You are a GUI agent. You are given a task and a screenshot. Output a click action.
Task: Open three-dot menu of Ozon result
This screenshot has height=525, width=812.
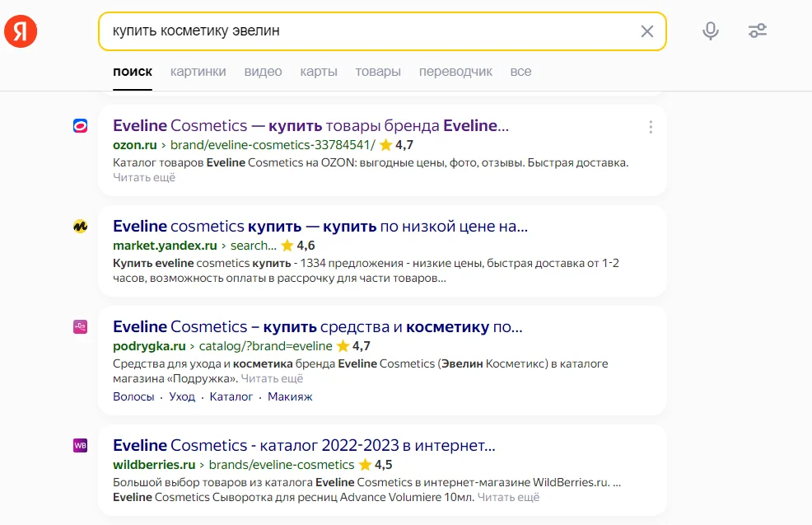click(x=651, y=127)
